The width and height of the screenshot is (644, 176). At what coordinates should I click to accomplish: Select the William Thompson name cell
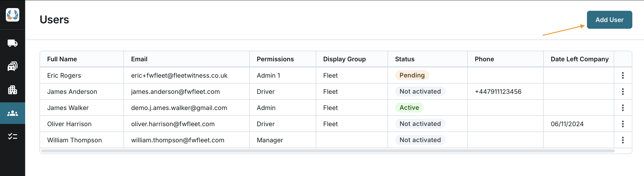click(x=74, y=140)
